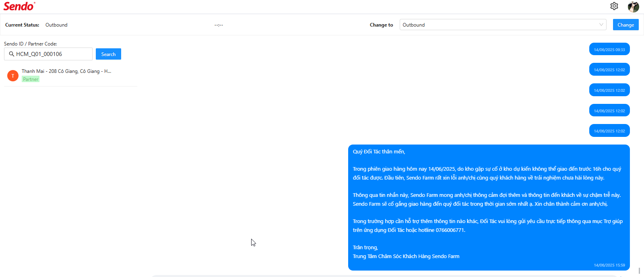The height and width of the screenshot is (277, 644).
Task: Focus the Sendo ID / Partner Code field
Action: point(48,54)
